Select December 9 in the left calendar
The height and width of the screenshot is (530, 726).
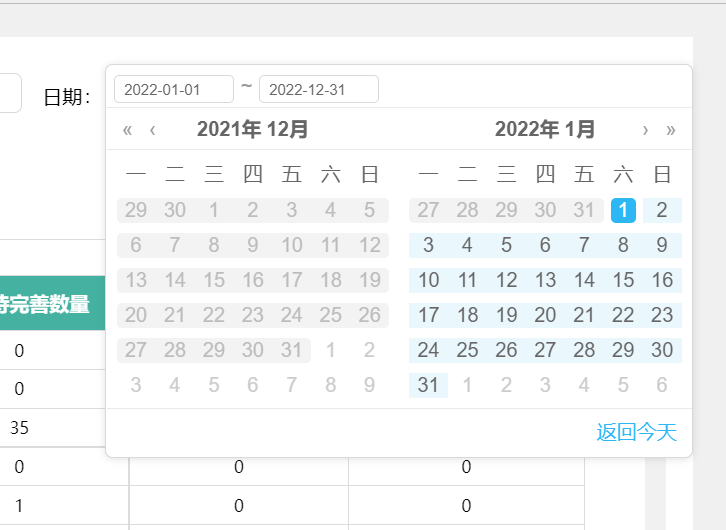(x=252, y=245)
